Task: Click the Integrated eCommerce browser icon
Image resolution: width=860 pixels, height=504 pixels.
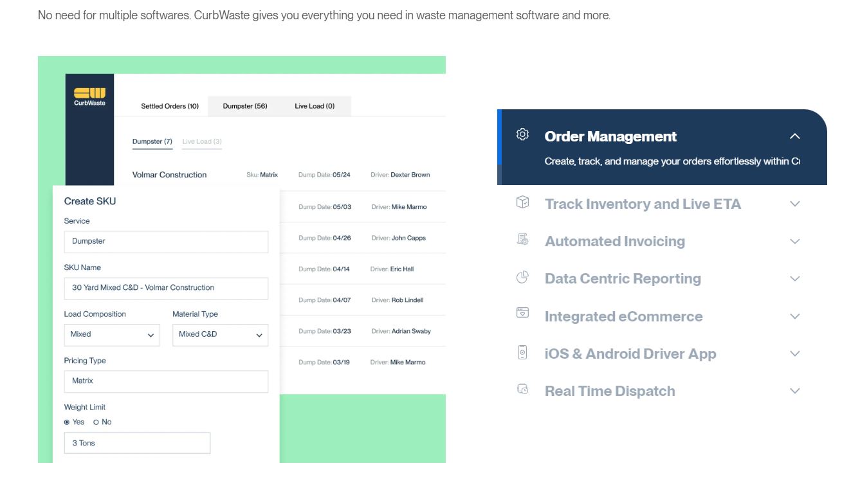Action: (522, 313)
